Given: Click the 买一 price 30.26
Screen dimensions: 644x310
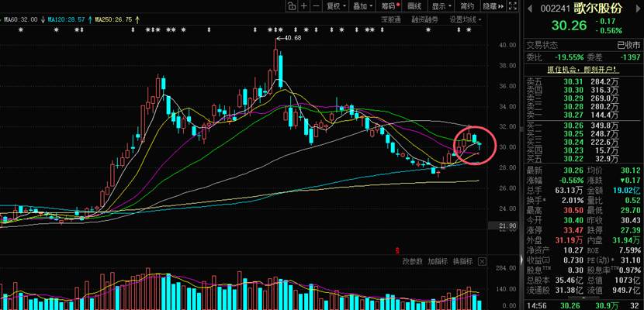Looking at the screenshot, I should pos(572,126).
